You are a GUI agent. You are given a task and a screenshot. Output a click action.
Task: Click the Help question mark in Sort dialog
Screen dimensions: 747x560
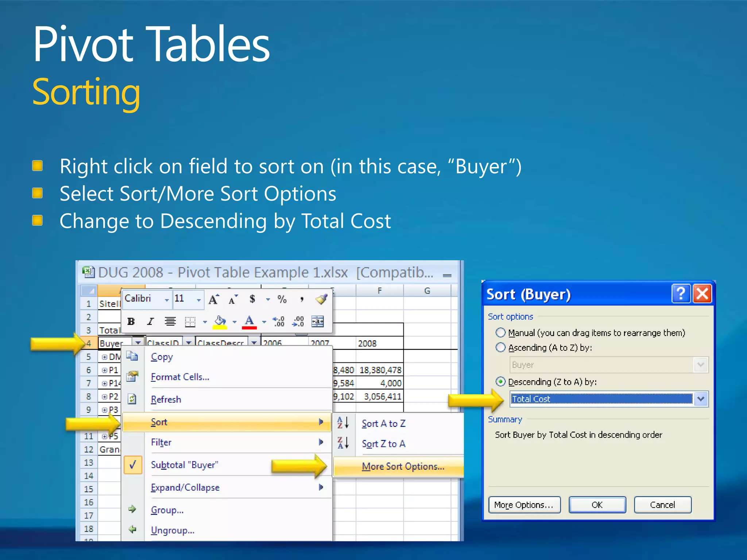[x=681, y=294]
